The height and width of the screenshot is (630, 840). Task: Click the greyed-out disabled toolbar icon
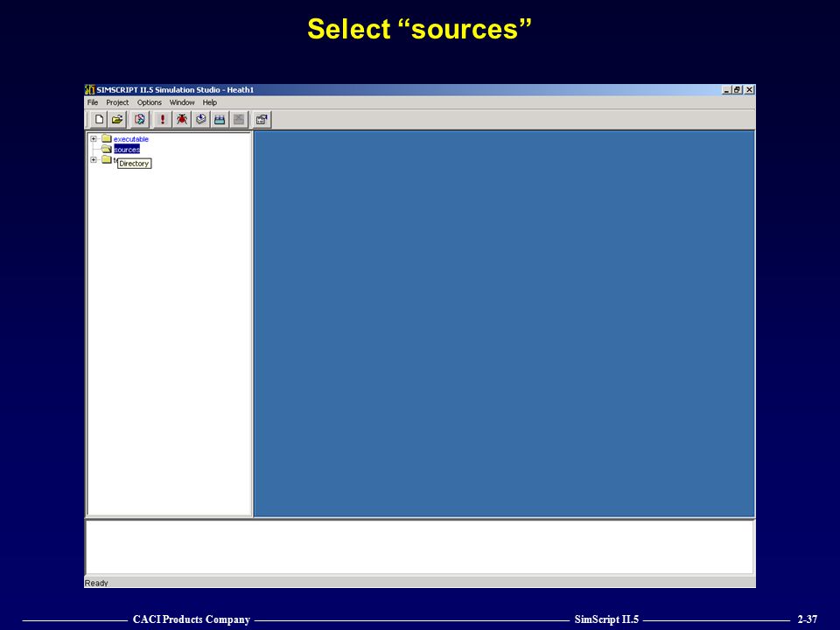coord(239,120)
